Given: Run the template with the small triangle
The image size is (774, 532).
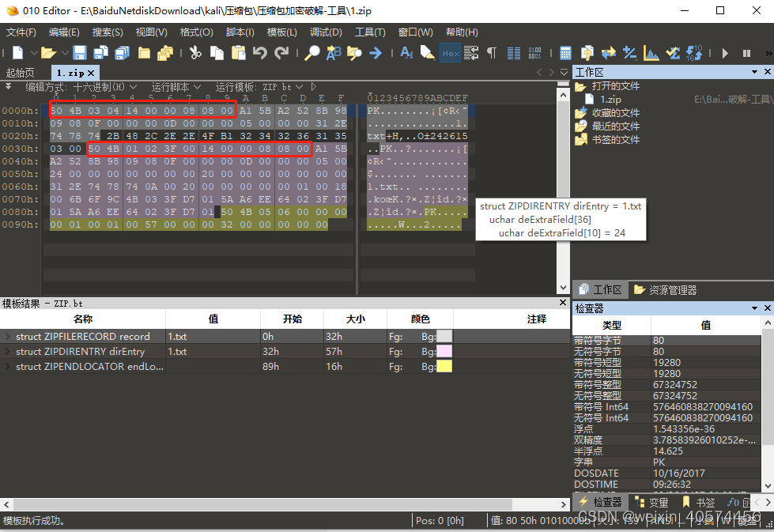Looking at the screenshot, I should pyautogui.click(x=313, y=87).
